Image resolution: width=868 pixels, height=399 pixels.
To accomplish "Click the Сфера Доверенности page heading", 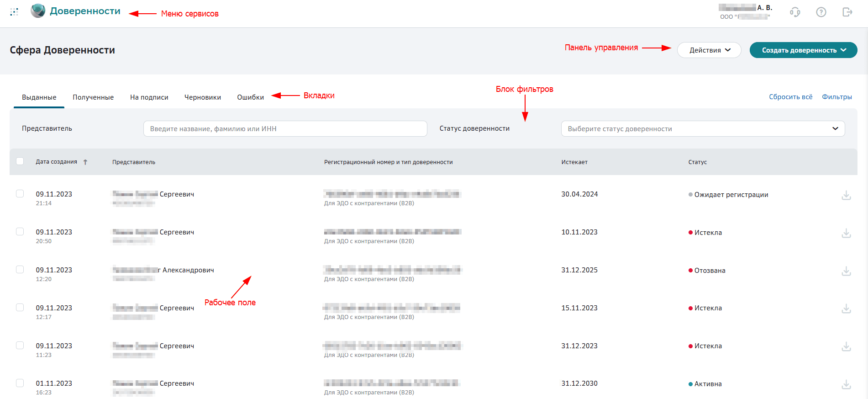I will tap(63, 50).
